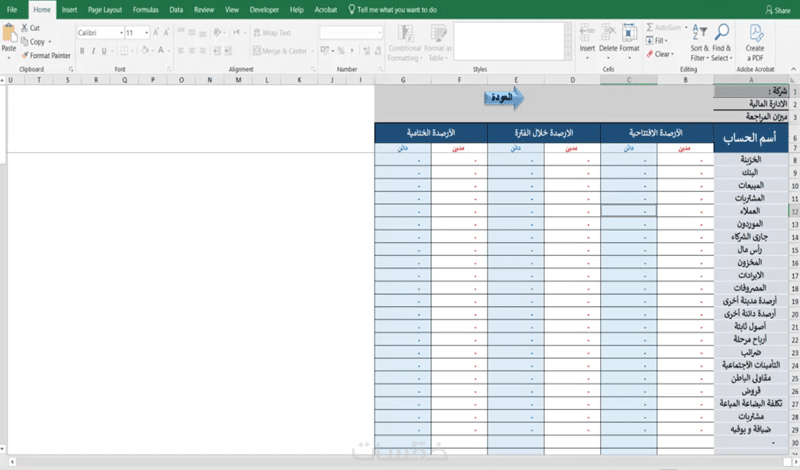Switch to the Data tab

(176, 10)
